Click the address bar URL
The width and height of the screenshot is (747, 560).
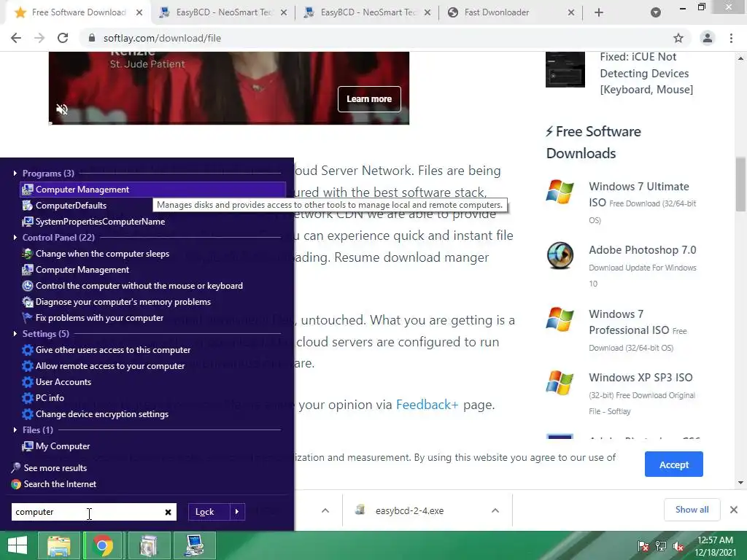(x=162, y=38)
